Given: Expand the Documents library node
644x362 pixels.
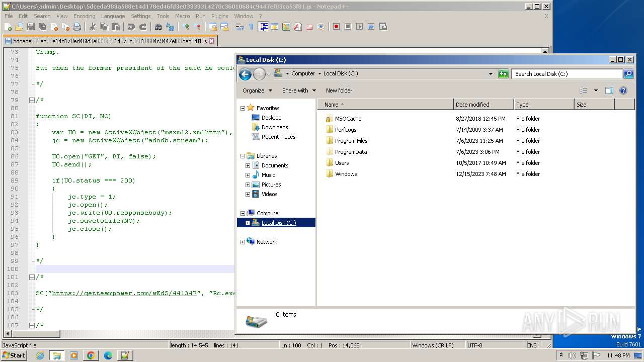Looking at the screenshot, I should [248, 165].
